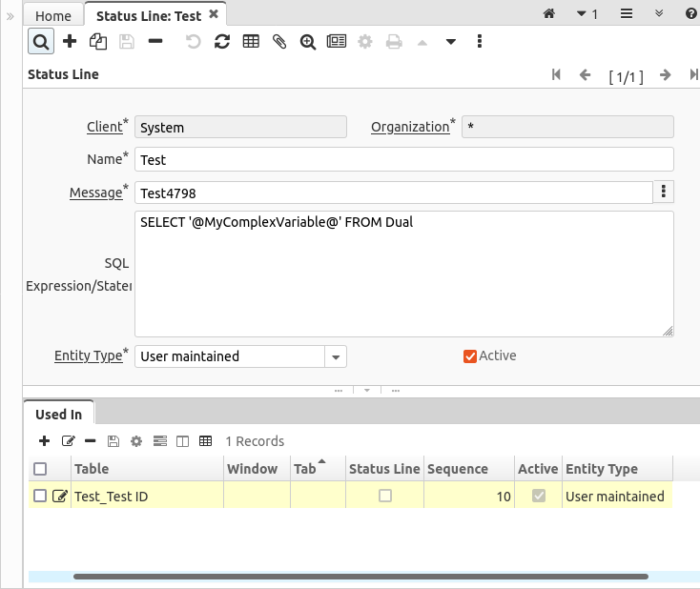
Task: Open the Entity Type dropdown
Action: [335, 356]
